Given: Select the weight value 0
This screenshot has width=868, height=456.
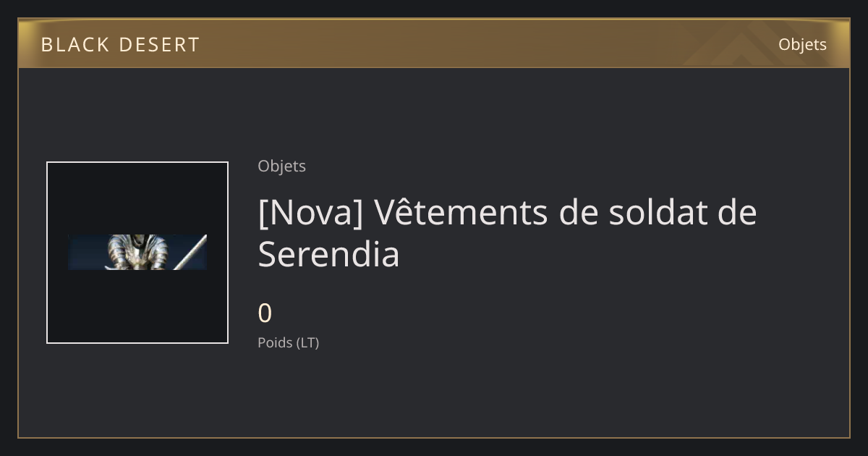Looking at the screenshot, I should pos(265,313).
